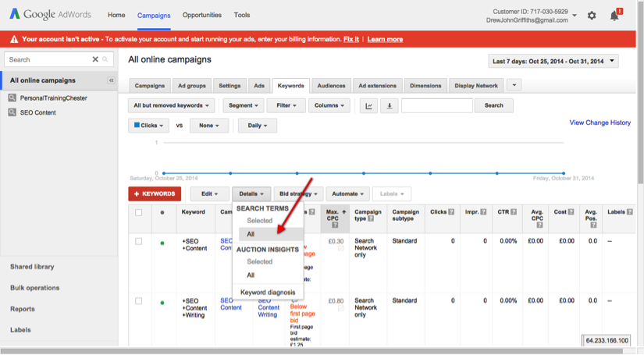
Task: Click the help icon next to Impr. column
Action: (483, 212)
